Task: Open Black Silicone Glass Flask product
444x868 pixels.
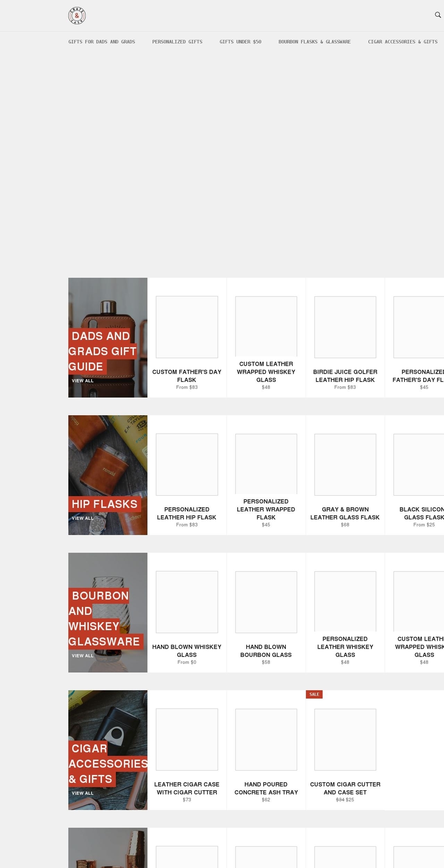Action: coord(422,513)
